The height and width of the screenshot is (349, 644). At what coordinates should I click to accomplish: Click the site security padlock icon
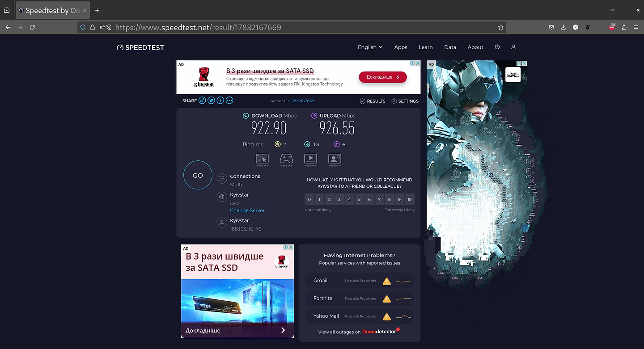pos(93,27)
